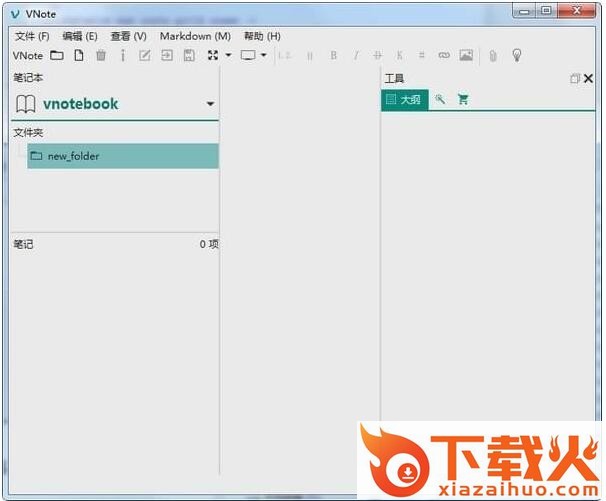Click the new folder icon in toolbar
606x501 pixels.
pos(57,56)
